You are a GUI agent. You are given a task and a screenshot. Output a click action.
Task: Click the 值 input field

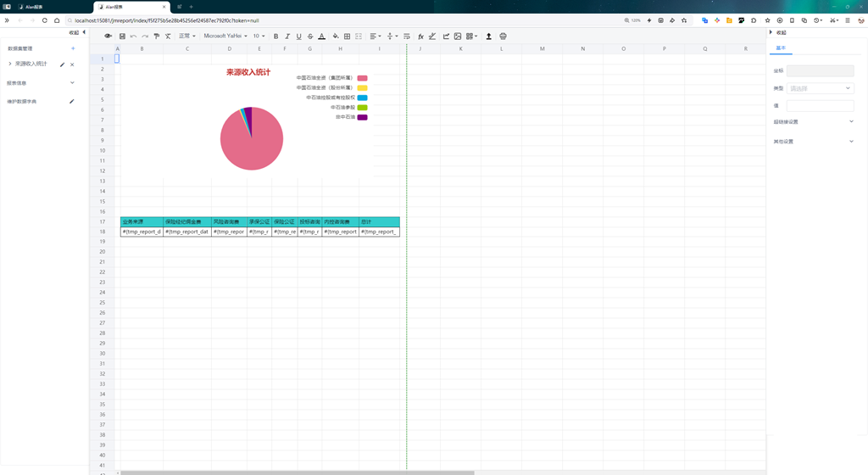821,105
